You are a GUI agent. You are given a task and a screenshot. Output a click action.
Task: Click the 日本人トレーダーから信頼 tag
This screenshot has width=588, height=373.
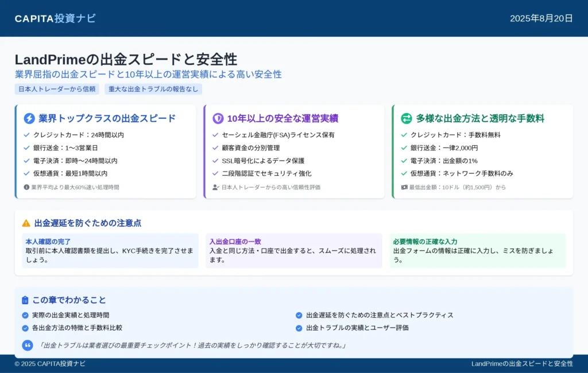click(57, 89)
